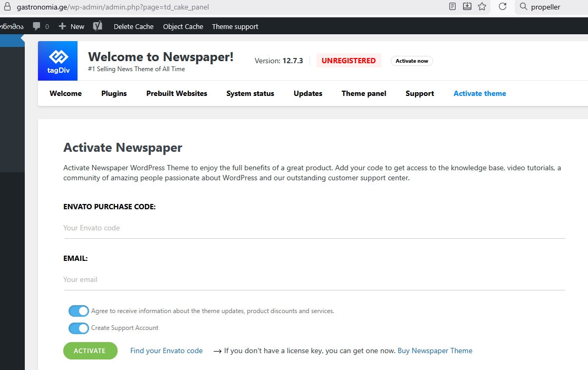Screen dimensions: 588x370
Task: Open Yoast SEO icon in admin bar
Action: coord(98,26)
